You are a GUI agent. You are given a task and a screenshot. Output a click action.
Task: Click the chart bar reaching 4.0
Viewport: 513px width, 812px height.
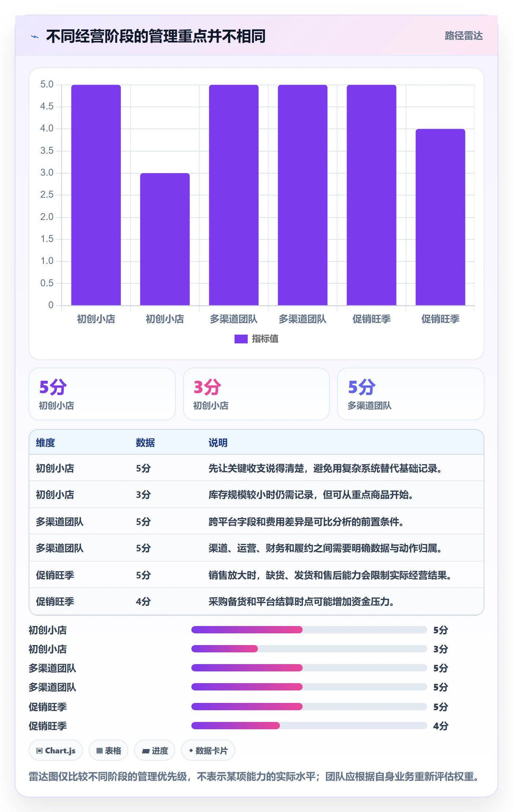coord(440,217)
